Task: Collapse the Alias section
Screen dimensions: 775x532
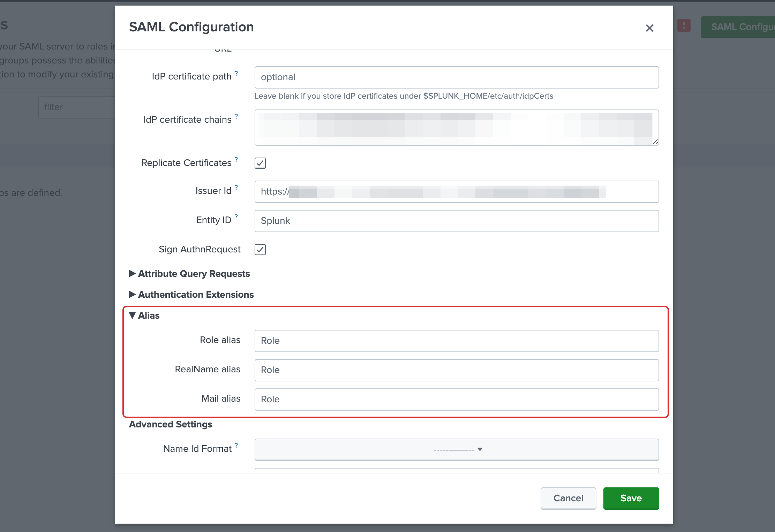Action: (144, 316)
